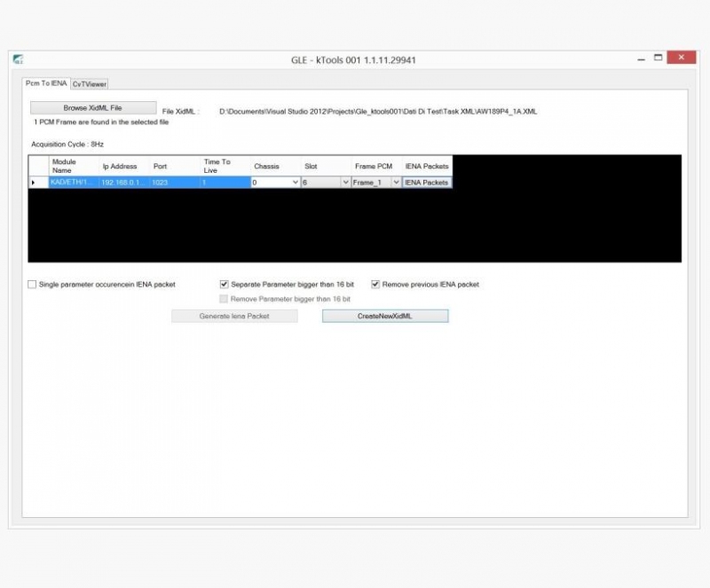The width and height of the screenshot is (710, 588).
Task: Open the Frame PCM dropdown showing Frame_1
Action: pyautogui.click(x=396, y=183)
